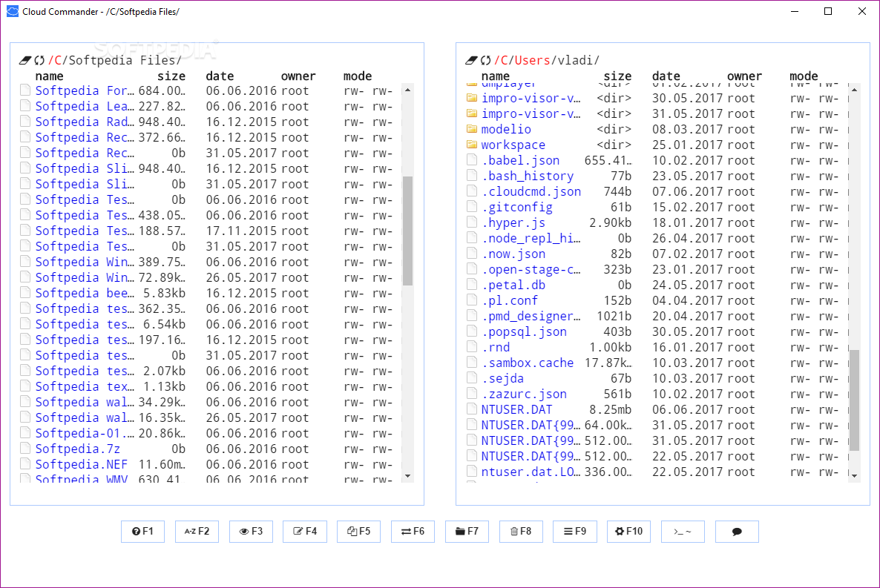This screenshot has height=588, width=880.
Task: Sort left panel by size header
Action: click(171, 76)
